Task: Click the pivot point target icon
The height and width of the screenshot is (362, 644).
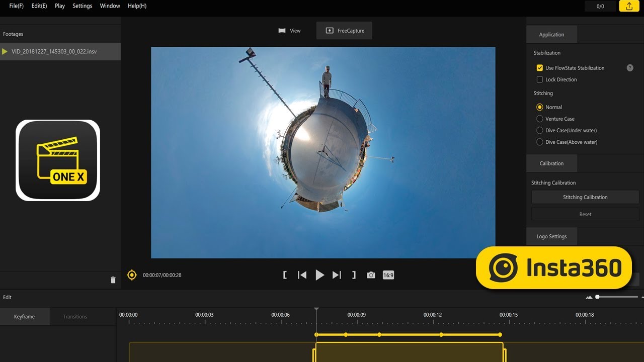Action: tap(132, 275)
